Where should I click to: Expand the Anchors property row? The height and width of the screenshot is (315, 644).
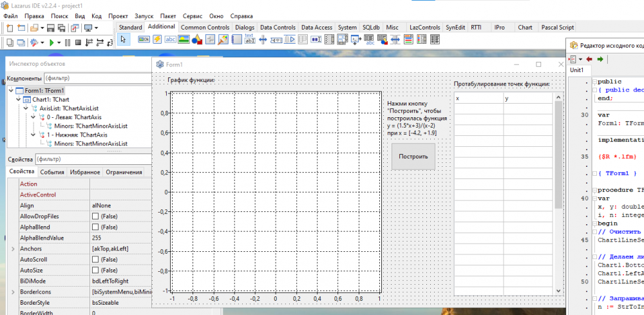point(13,249)
